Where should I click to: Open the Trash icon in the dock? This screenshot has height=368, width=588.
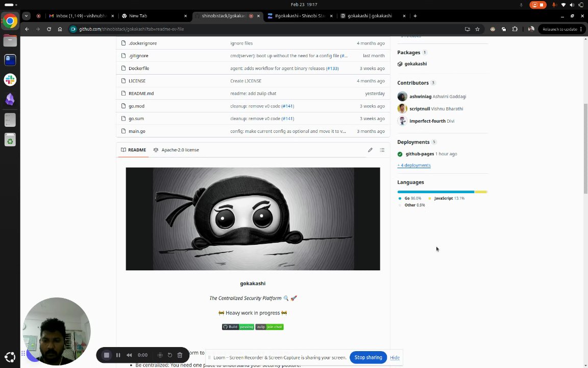(10, 140)
